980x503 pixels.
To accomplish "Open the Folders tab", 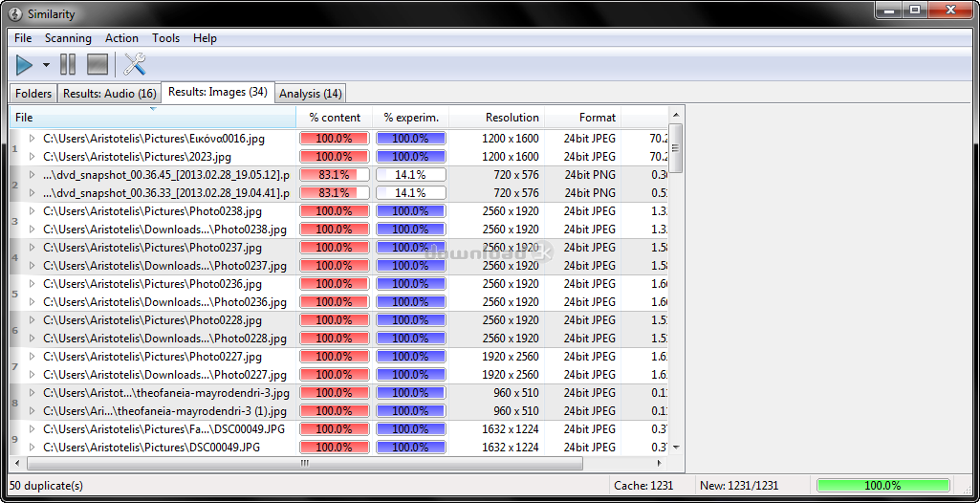I will [33, 94].
